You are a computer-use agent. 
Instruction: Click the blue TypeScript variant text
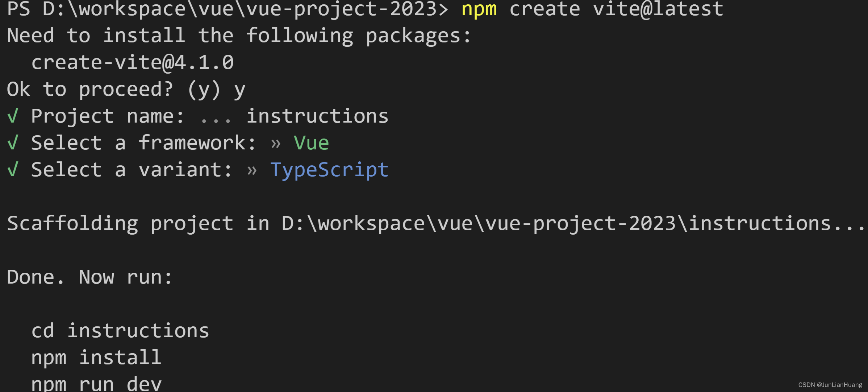click(x=329, y=170)
